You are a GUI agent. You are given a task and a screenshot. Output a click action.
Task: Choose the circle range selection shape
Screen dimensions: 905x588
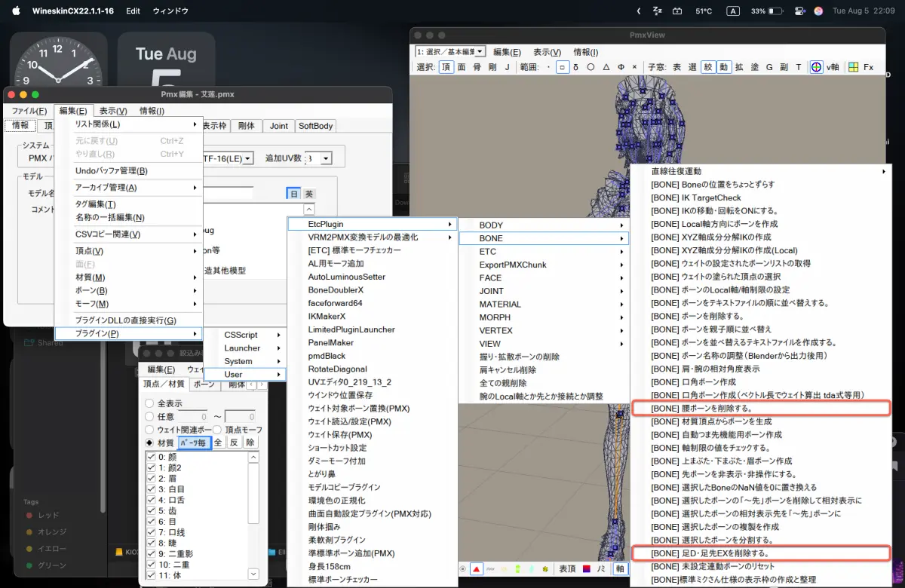591,67
